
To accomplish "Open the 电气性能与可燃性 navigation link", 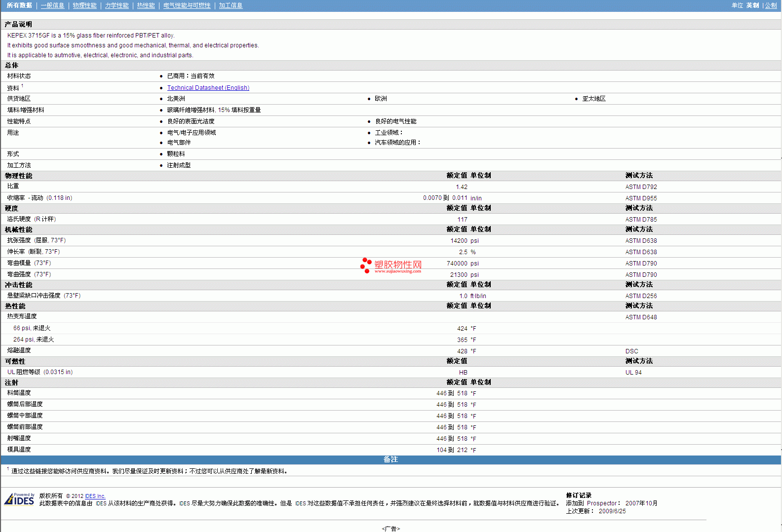I will tap(187, 5).
